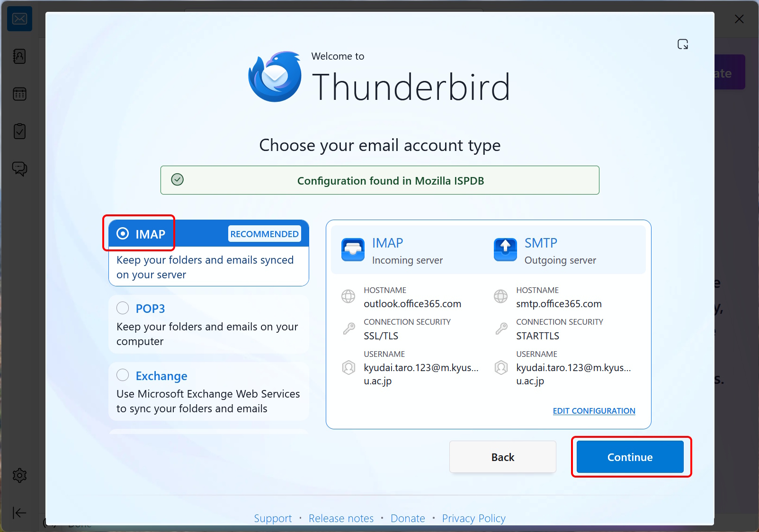Click the dialog resize icon at top right
The image size is (759, 532).
pos(682,44)
